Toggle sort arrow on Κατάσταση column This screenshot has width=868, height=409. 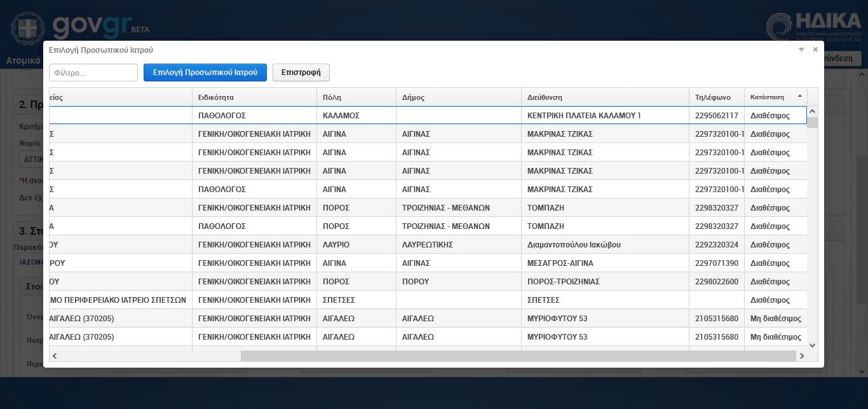pos(799,97)
